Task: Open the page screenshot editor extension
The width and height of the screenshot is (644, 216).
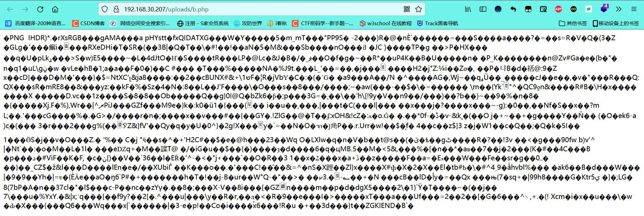Action: pyautogui.click(x=543, y=9)
